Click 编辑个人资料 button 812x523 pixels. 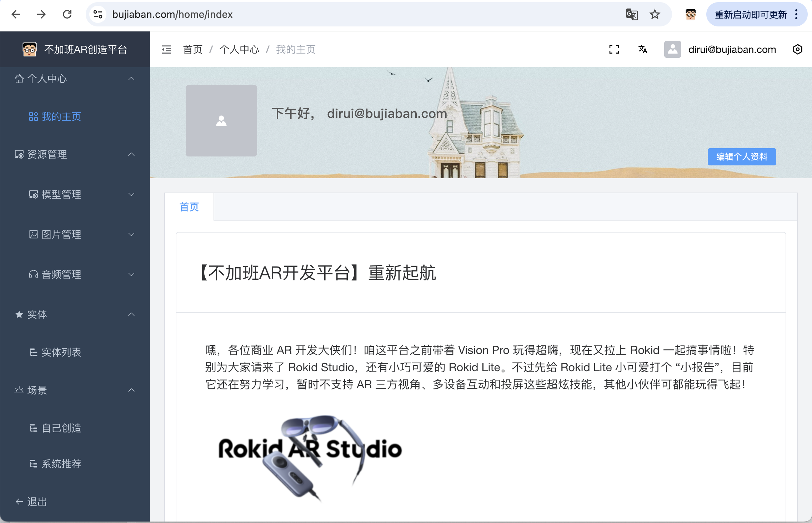coord(742,157)
